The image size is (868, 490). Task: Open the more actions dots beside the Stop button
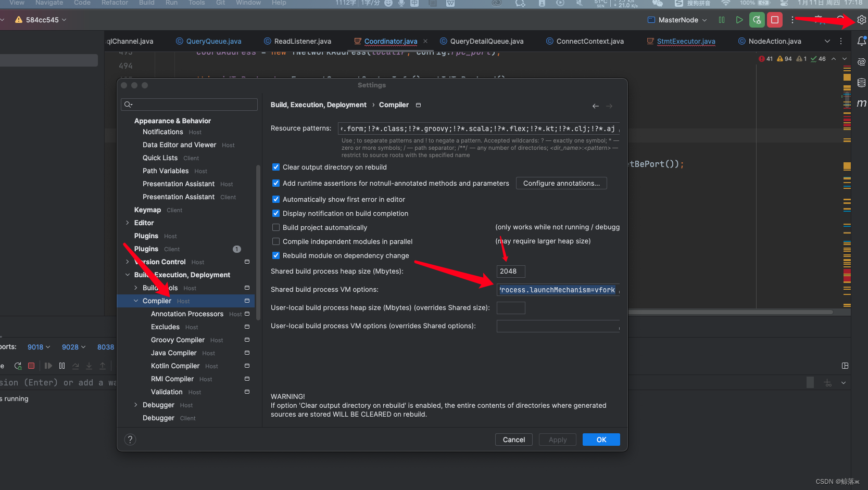792,20
